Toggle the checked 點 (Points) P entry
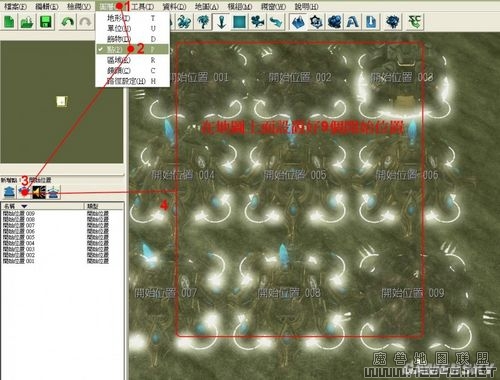Image resolution: width=500 pixels, height=380 pixels. (132, 49)
